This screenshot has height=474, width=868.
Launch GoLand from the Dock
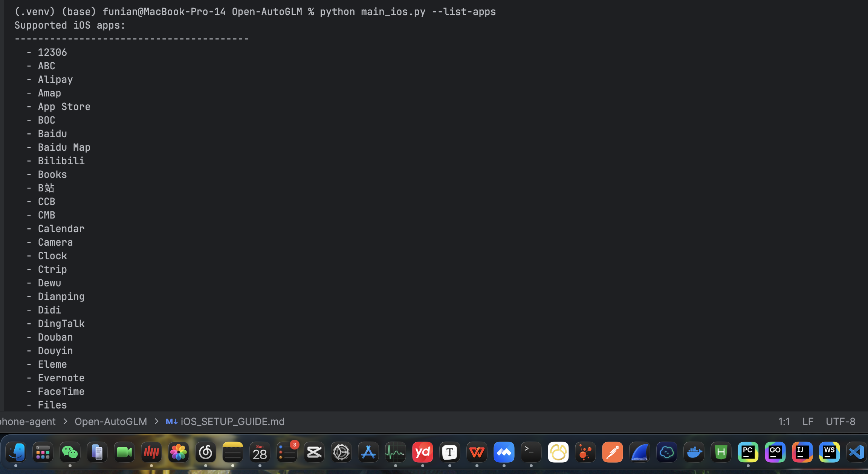click(775, 452)
